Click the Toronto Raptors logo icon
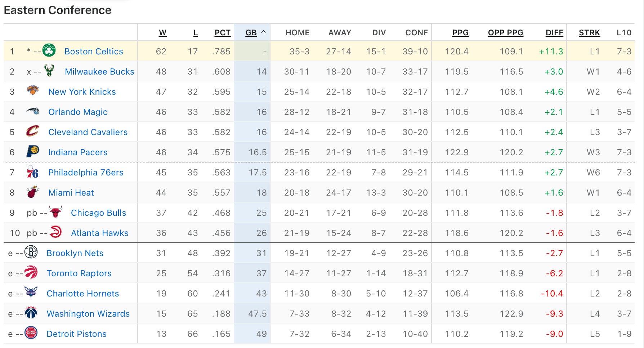This screenshot has width=644, height=348. click(x=31, y=272)
